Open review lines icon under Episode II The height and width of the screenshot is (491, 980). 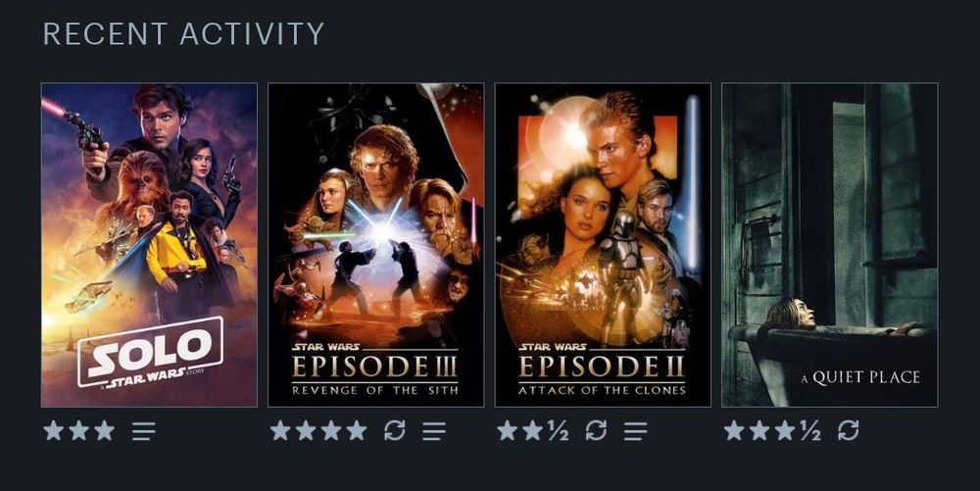636,430
